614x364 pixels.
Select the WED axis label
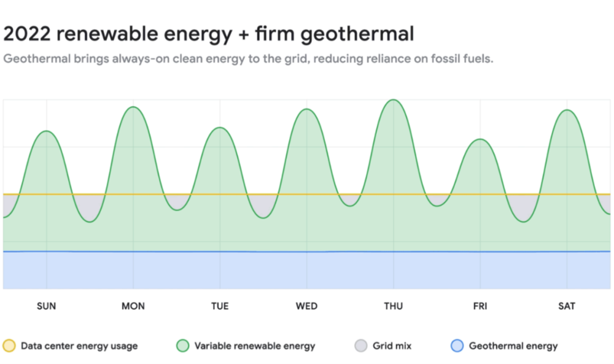306,306
